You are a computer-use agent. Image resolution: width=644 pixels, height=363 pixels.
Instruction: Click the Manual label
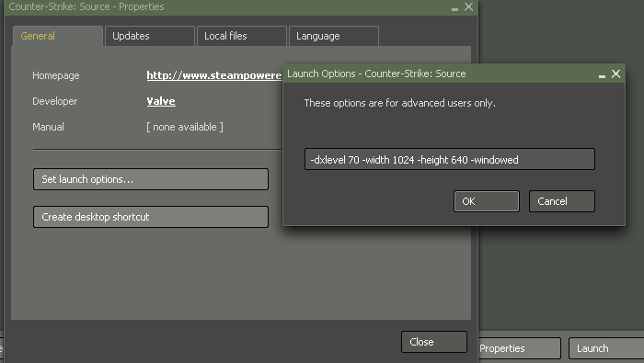[x=48, y=127]
